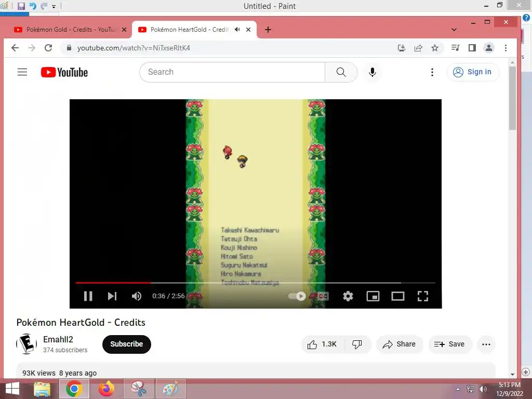Image resolution: width=532 pixels, height=399 pixels.
Task: Open more actions ellipsis under video
Action: coord(486,344)
